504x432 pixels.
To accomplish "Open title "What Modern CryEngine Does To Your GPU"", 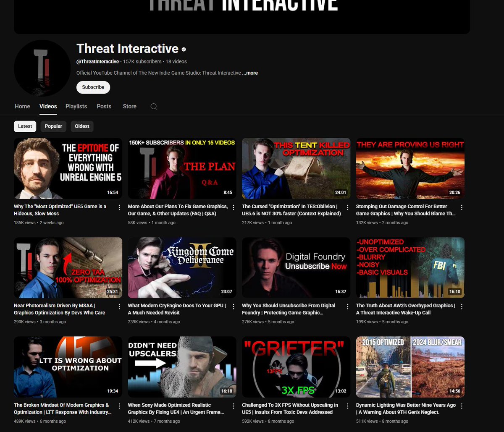I will (177, 309).
